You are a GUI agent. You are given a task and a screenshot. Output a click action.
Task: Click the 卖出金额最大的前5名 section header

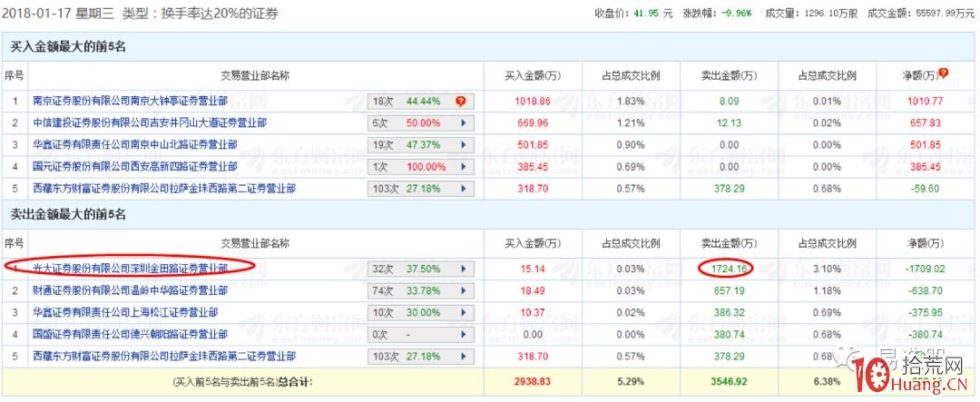coord(69,215)
